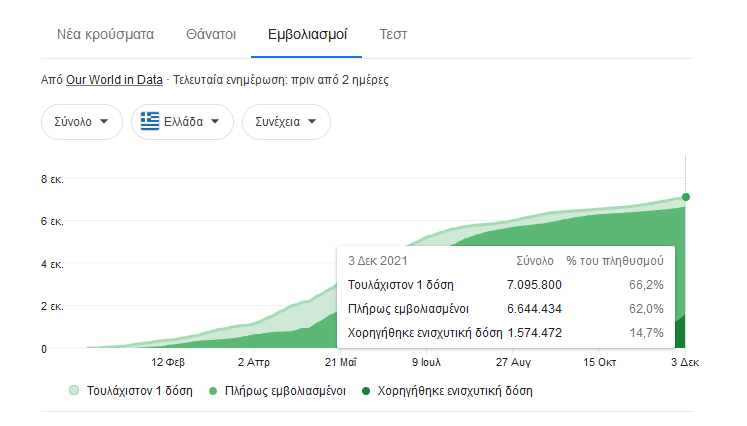Image resolution: width=747 pixels, height=426 pixels.
Task: Click the green data point at chart end
Action: (x=685, y=197)
